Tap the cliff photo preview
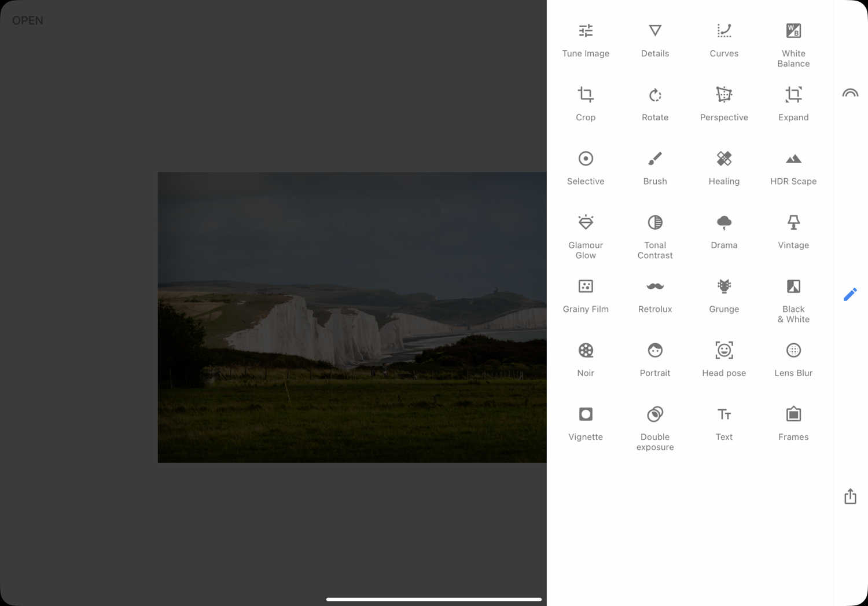Screen dimensions: 868x606 pos(352,317)
